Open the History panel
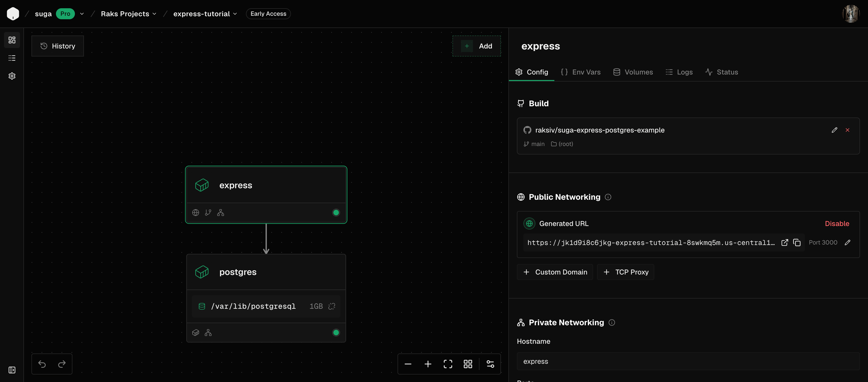The width and height of the screenshot is (868, 382). 58,46
